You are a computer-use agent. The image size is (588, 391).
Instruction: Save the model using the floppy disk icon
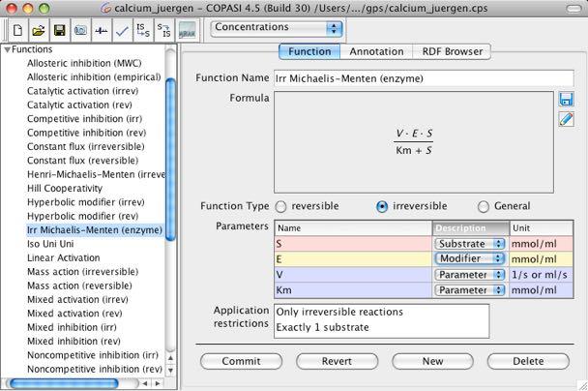pyautogui.click(x=60, y=30)
